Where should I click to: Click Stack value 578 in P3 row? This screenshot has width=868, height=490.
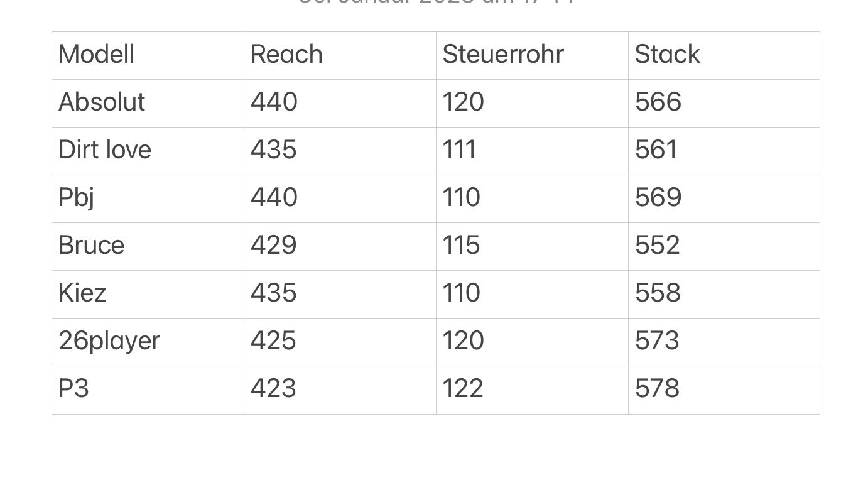[657, 389]
